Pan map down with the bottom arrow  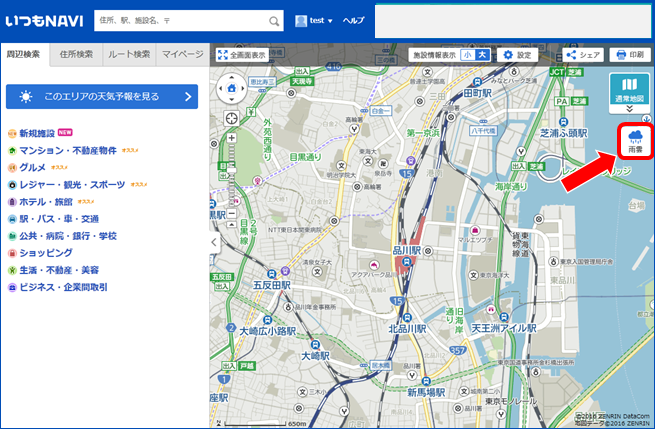coord(231,100)
